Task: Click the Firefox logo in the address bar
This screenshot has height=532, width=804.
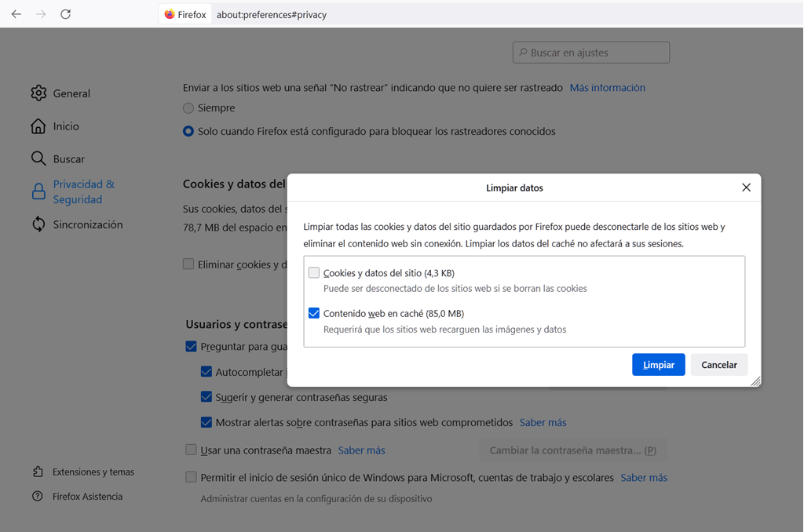Action: tap(170, 14)
